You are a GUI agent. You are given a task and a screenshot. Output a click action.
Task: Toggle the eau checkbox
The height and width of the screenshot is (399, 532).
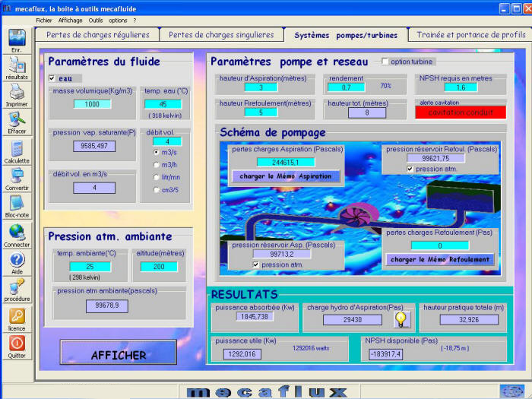pyautogui.click(x=52, y=78)
